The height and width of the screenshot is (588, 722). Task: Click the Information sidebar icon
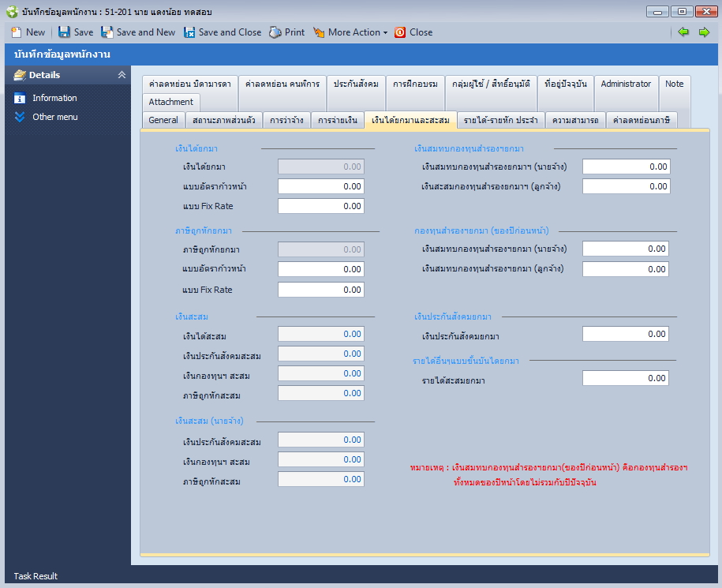point(20,98)
